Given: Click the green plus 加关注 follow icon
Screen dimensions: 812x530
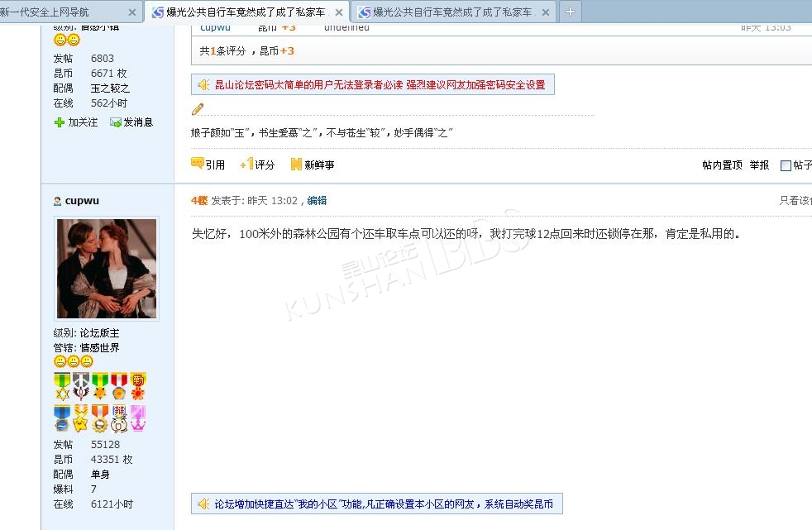Looking at the screenshot, I should pyautogui.click(x=60, y=122).
